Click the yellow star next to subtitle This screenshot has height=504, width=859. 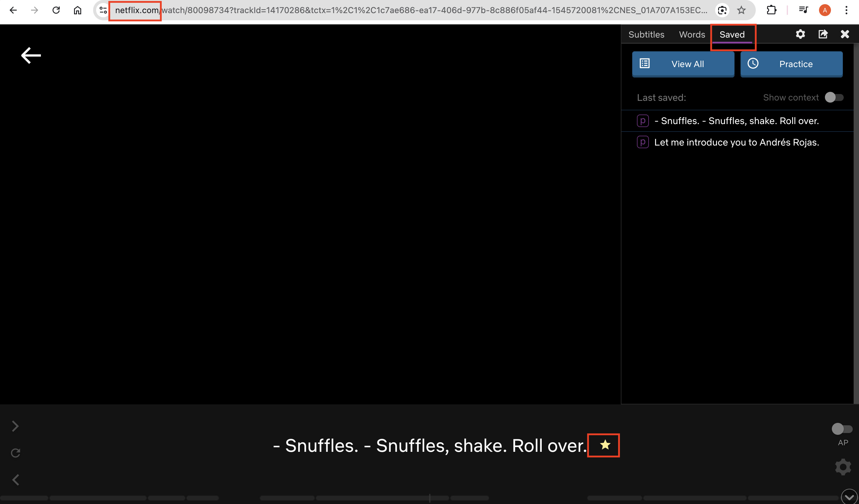605,445
